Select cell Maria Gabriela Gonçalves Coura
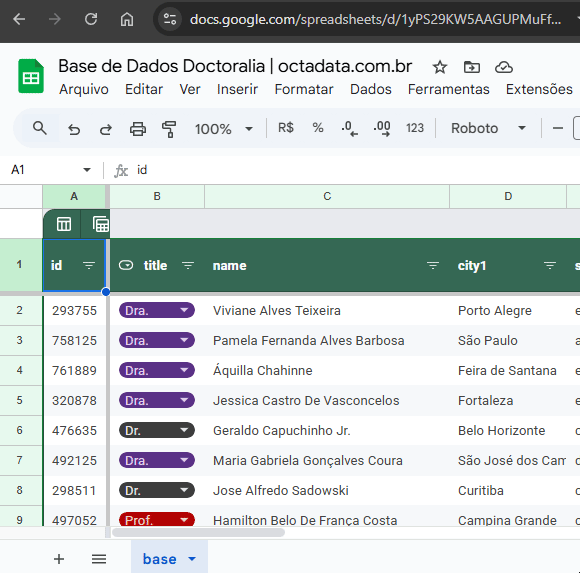Viewport: 580px width, 573px height. click(327, 461)
